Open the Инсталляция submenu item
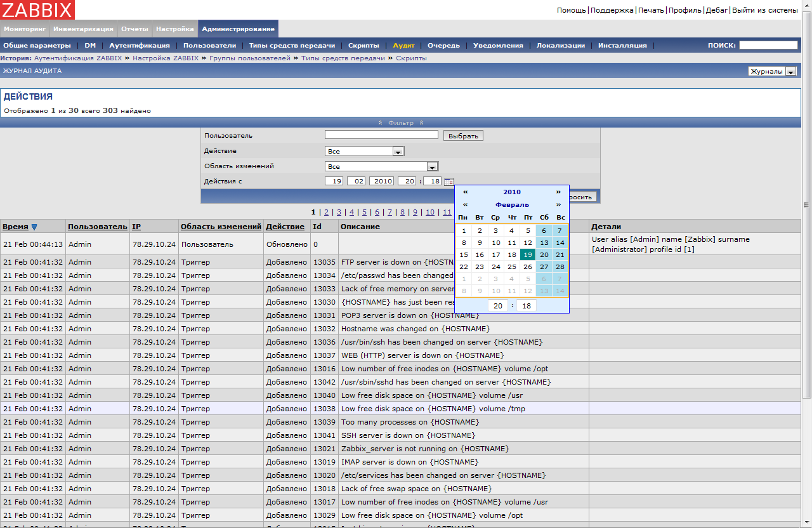812x528 pixels. pyautogui.click(x=622, y=45)
